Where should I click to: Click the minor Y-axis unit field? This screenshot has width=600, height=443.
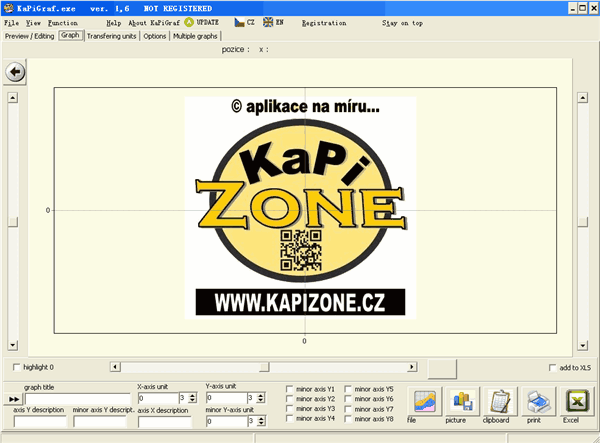[227, 422]
